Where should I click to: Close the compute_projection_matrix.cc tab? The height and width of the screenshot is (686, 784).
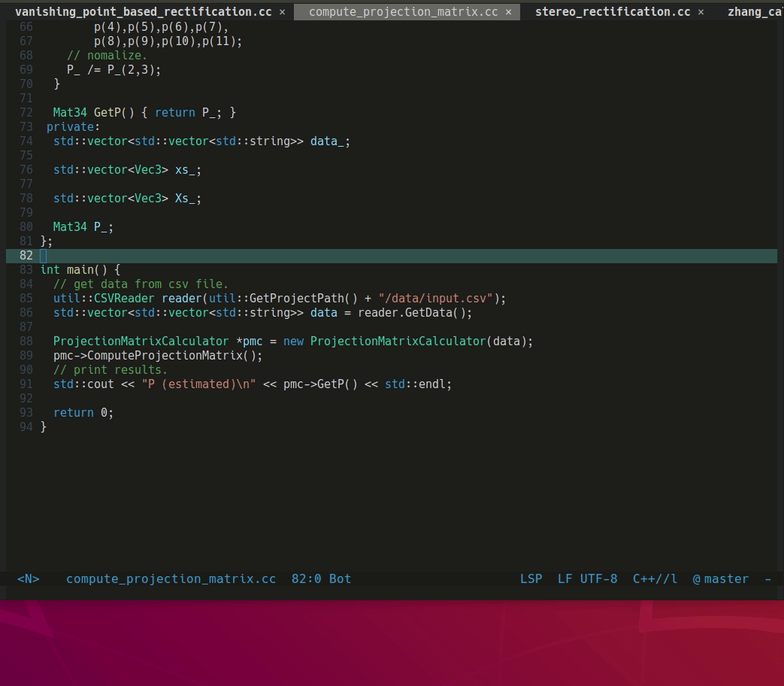(508, 12)
